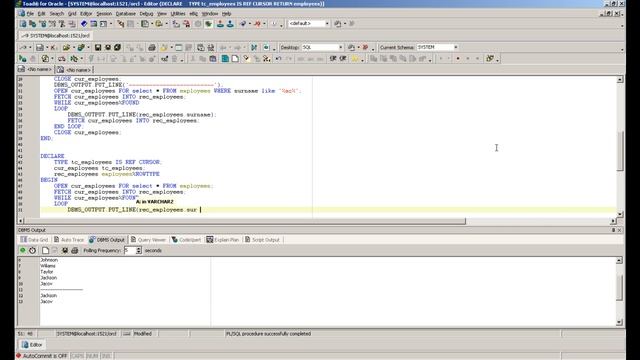The height and width of the screenshot is (360, 640).
Task: Click the polling clock icon in DBMS Output
Action: click(33, 250)
